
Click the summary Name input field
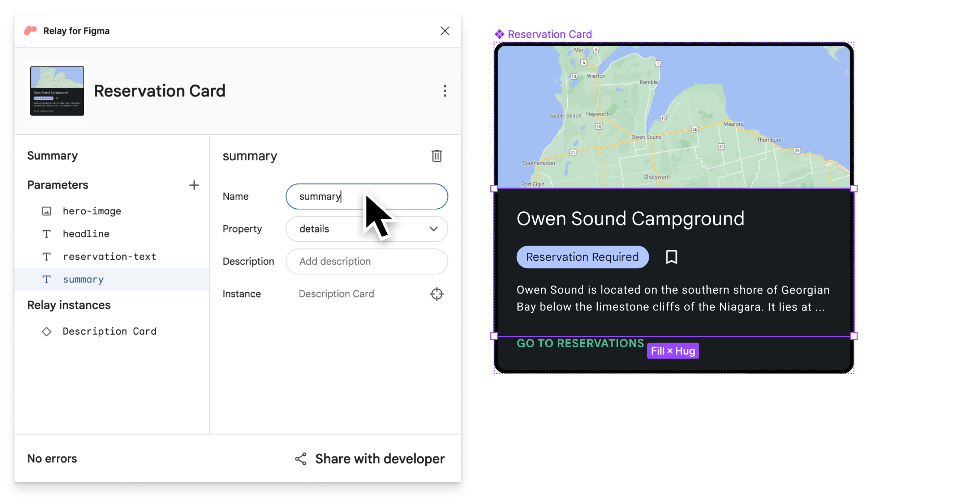pyautogui.click(x=366, y=196)
